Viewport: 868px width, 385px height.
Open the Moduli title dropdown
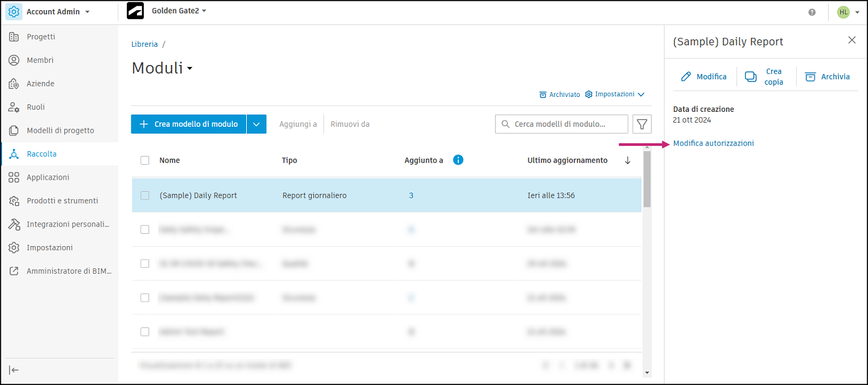click(190, 68)
